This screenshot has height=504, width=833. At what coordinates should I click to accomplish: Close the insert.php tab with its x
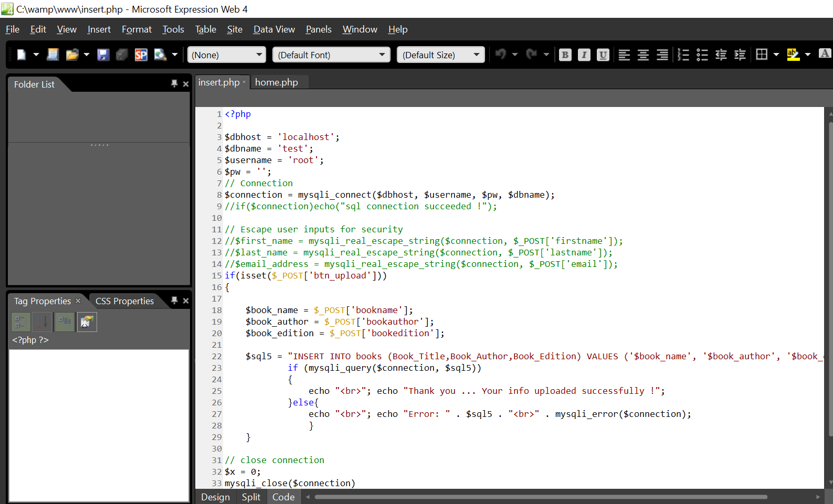click(x=244, y=82)
